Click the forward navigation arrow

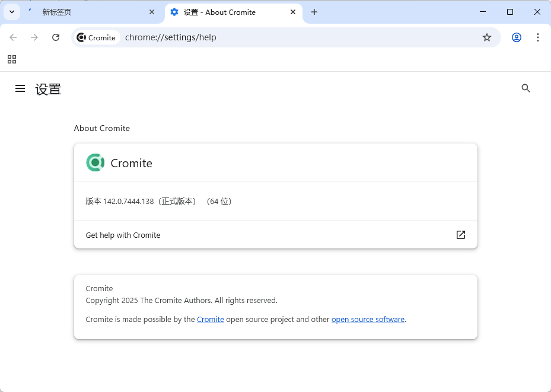click(x=34, y=37)
